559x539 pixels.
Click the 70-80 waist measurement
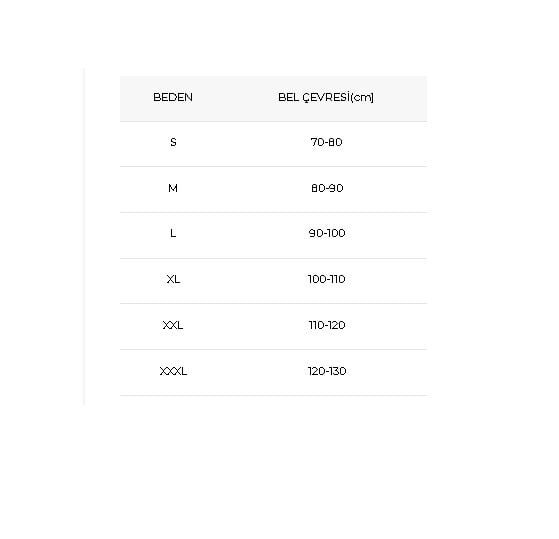(327, 142)
